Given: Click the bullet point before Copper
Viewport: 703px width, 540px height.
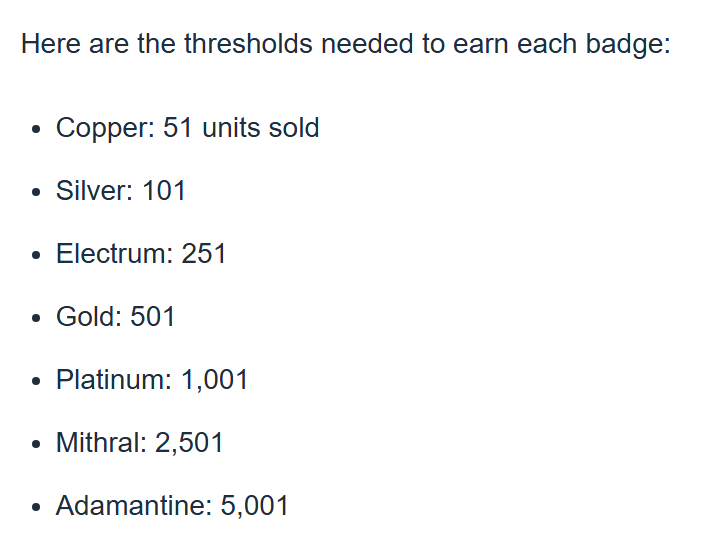Looking at the screenshot, I should click(x=37, y=130).
